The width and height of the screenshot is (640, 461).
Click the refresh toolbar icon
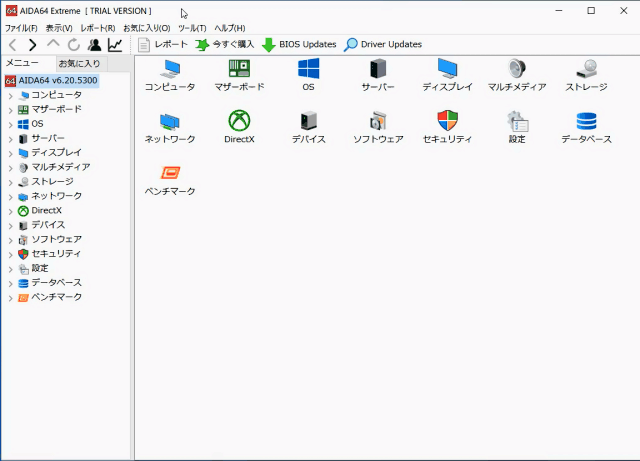[74, 45]
